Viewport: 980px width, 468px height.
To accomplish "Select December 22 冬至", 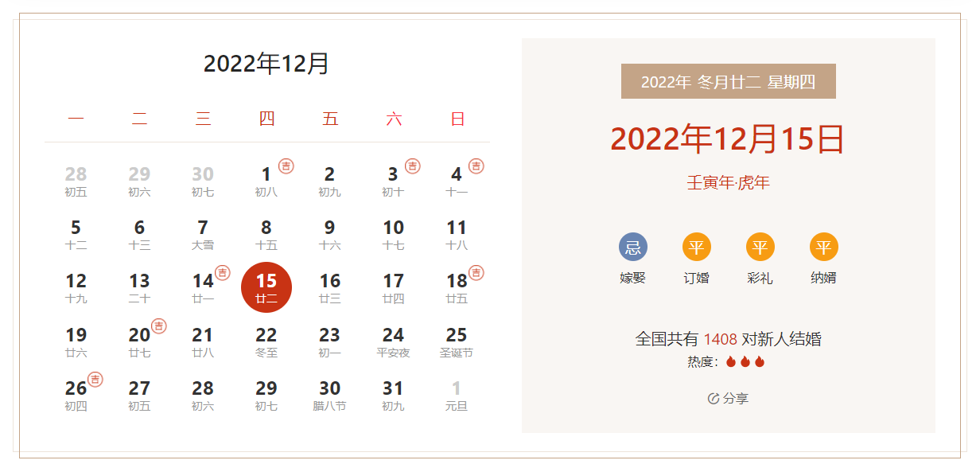I will pos(266,342).
